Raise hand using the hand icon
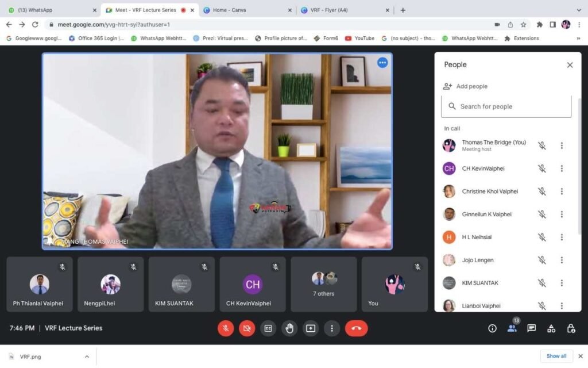Image resolution: width=588 pixels, height=368 pixels. point(289,328)
